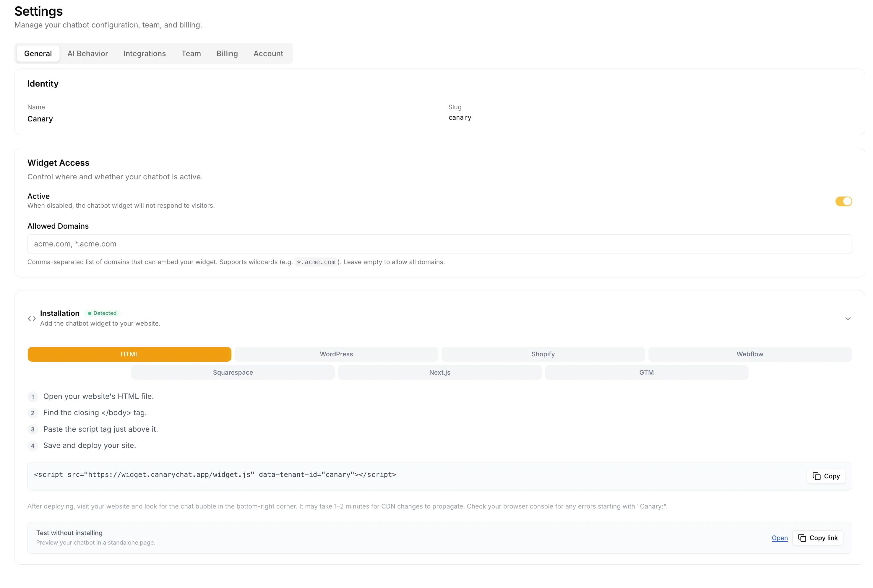Select Webflow installation instructions
This screenshot has width=873, height=588.
[x=750, y=354]
